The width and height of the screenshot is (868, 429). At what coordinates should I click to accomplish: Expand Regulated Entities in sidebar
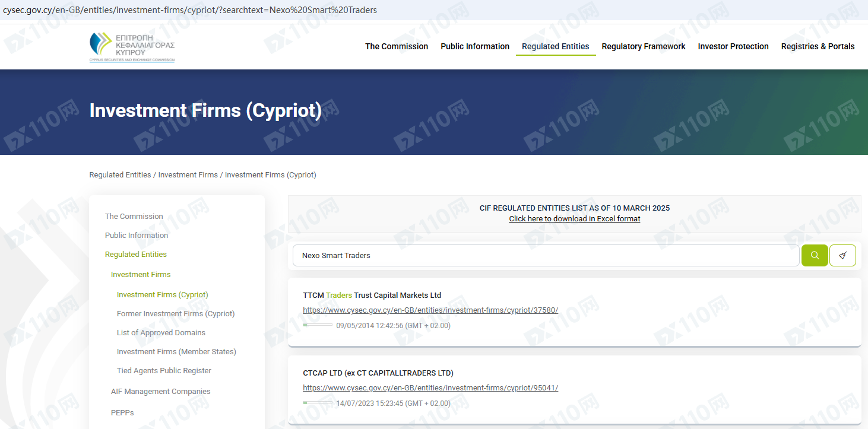pyautogui.click(x=135, y=254)
